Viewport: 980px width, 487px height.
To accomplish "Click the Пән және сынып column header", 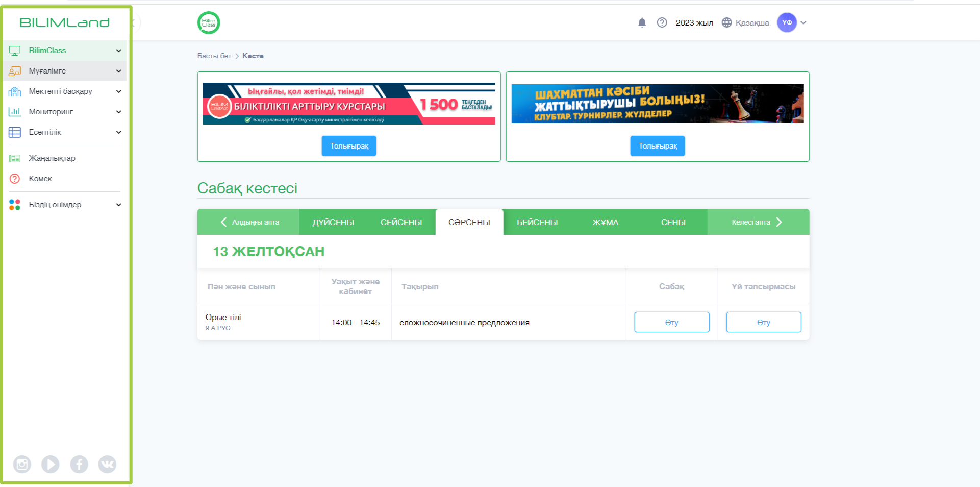I will pos(241,287).
